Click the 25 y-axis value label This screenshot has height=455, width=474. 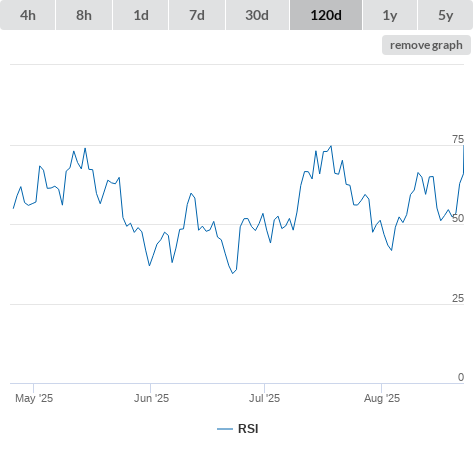(458, 298)
